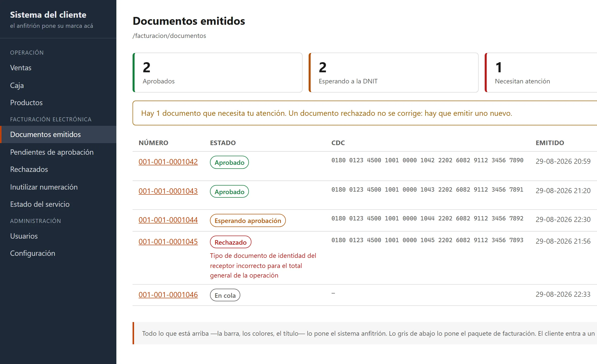Click the Aprobado badge for document 0001043
The height and width of the screenshot is (364, 597).
click(229, 192)
